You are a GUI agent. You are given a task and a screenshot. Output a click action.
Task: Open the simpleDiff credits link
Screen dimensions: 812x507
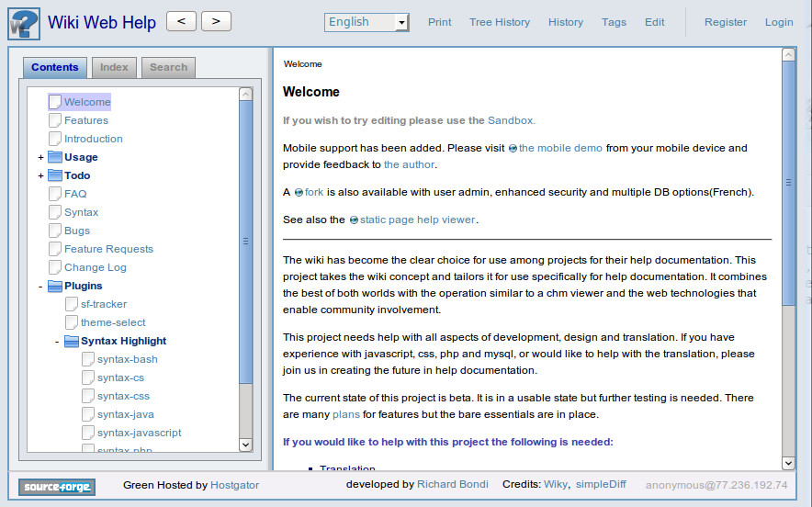click(x=601, y=484)
